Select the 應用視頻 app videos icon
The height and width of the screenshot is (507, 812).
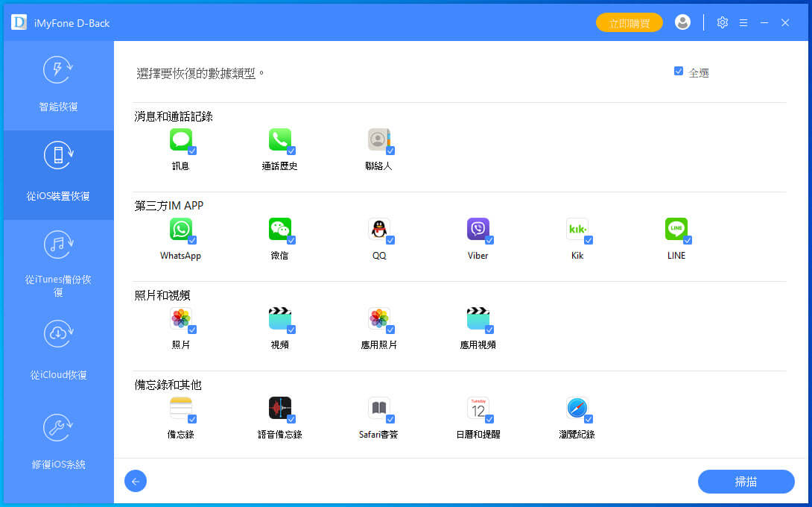click(478, 318)
